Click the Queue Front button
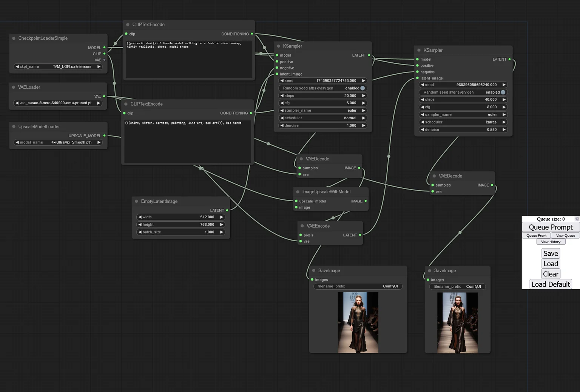The image size is (580, 392). point(536,236)
